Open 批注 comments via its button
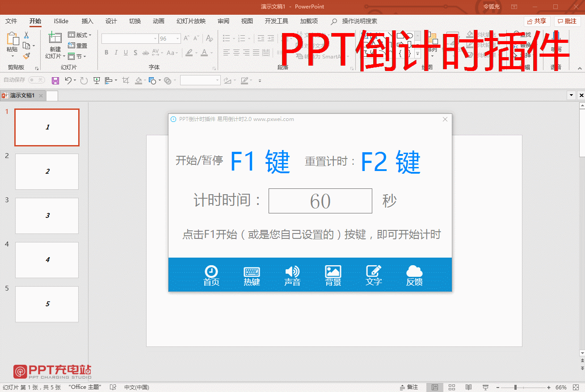 pyautogui.click(x=567, y=21)
